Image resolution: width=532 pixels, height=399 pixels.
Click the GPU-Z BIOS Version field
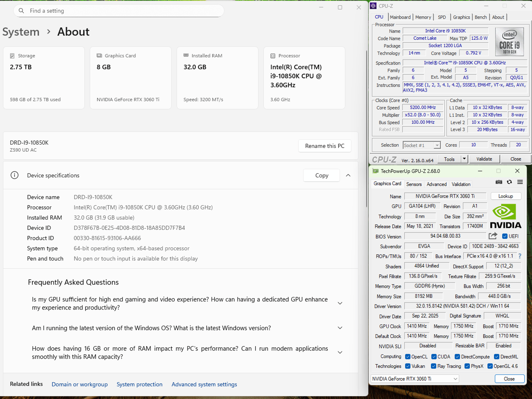coord(445,236)
